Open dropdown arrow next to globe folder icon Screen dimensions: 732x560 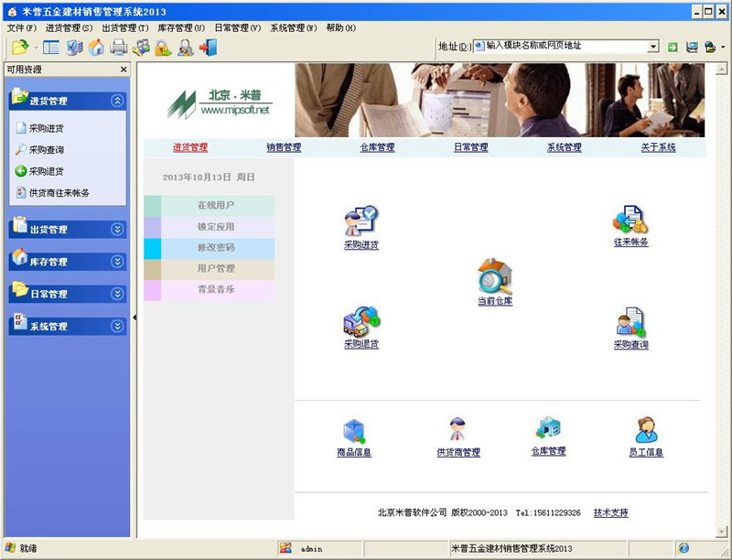723,47
